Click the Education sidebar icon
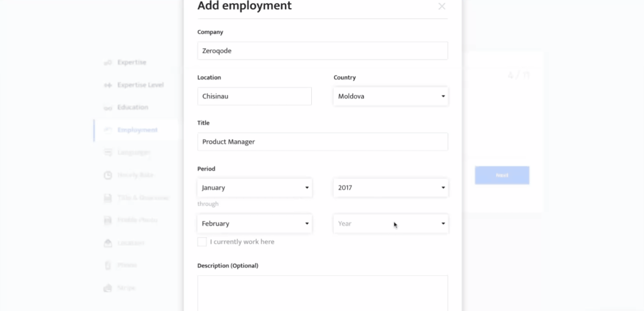644x311 pixels. [x=108, y=107]
